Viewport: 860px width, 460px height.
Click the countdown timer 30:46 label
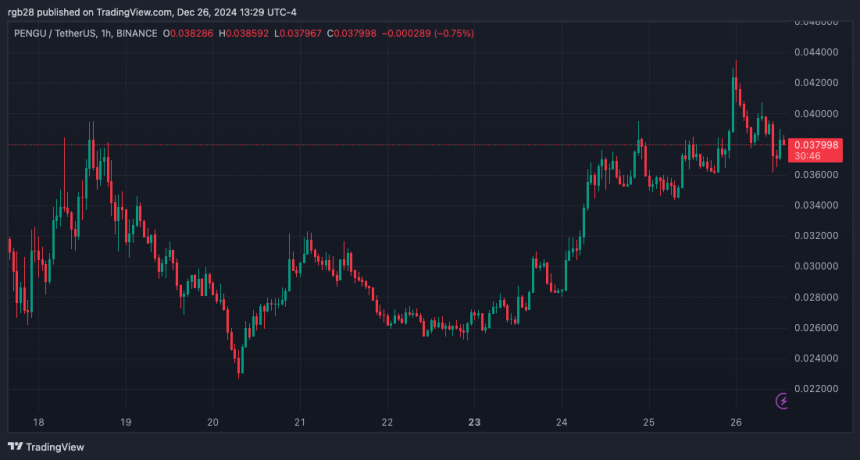(x=807, y=156)
